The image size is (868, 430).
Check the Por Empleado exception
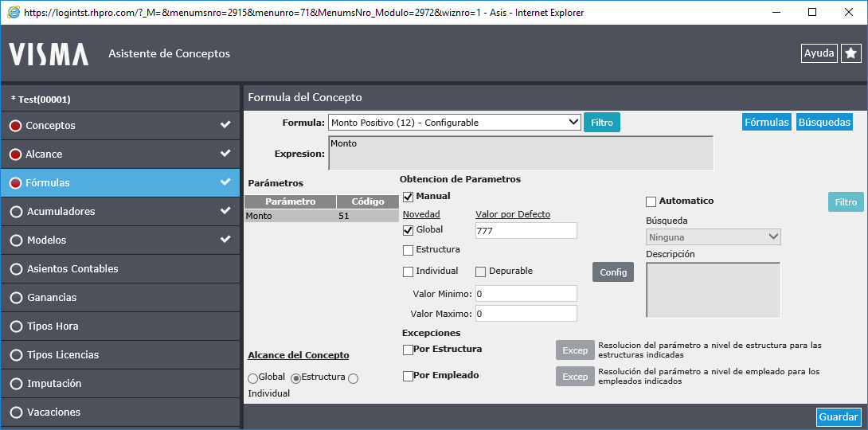click(x=408, y=377)
